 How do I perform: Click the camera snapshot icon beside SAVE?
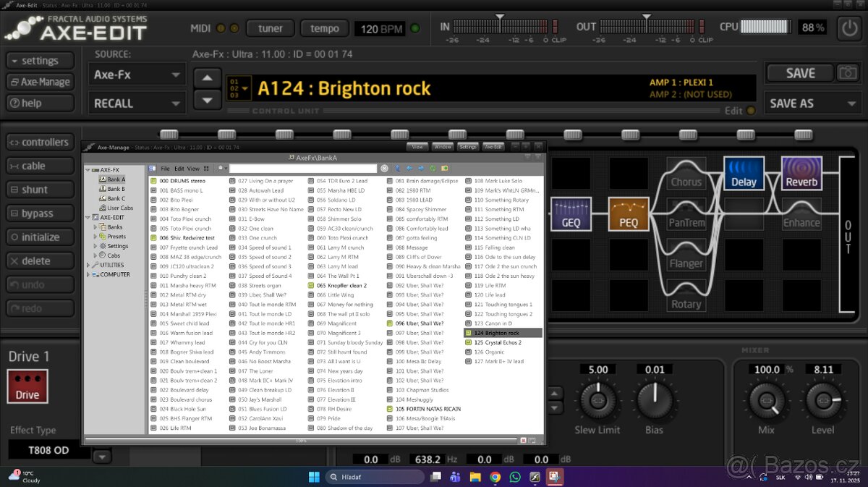click(848, 72)
